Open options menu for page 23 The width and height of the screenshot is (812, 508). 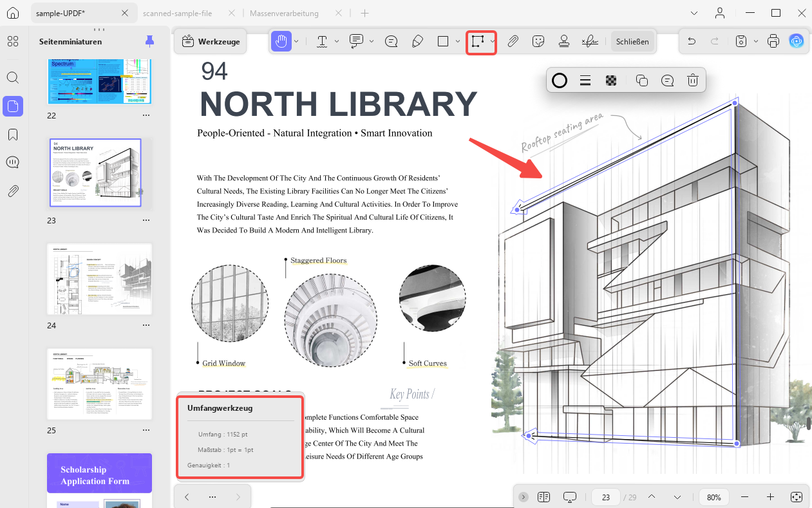(146, 220)
